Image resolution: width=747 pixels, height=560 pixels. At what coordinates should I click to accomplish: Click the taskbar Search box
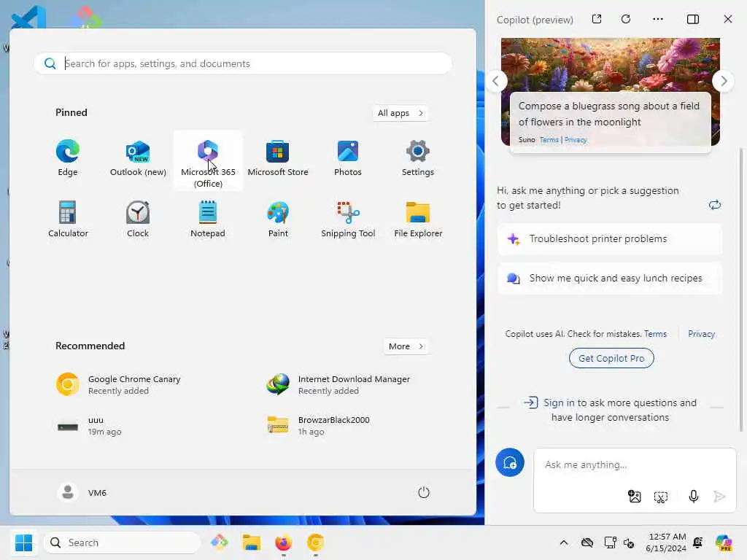pos(122,542)
